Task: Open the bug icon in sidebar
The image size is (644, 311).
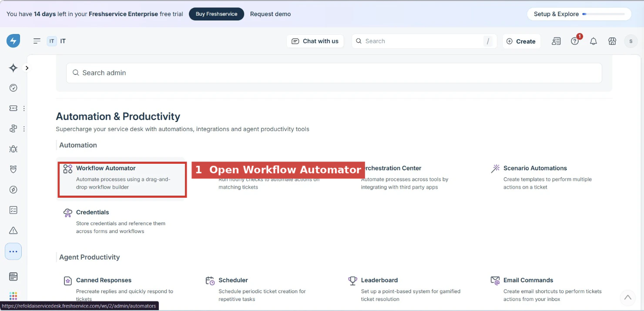Action: (x=13, y=149)
